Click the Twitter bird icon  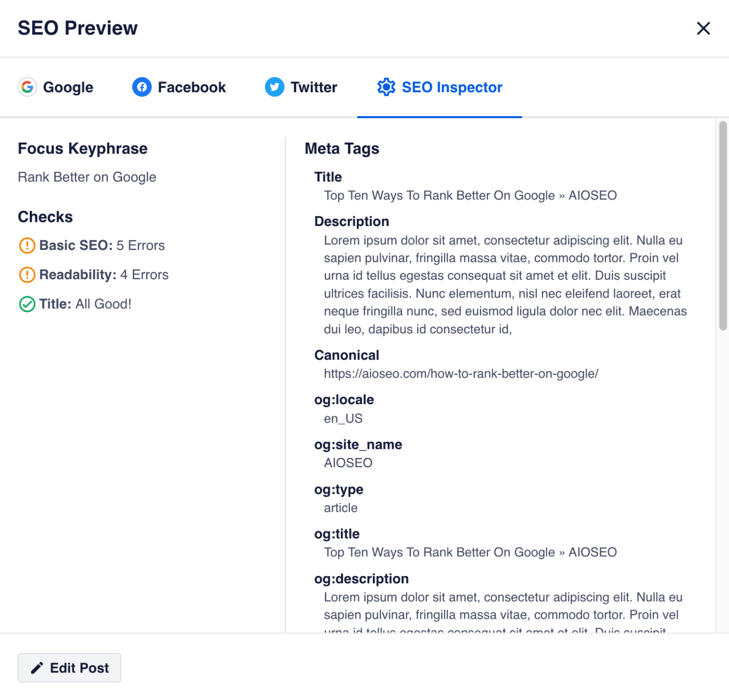[x=274, y=87]
